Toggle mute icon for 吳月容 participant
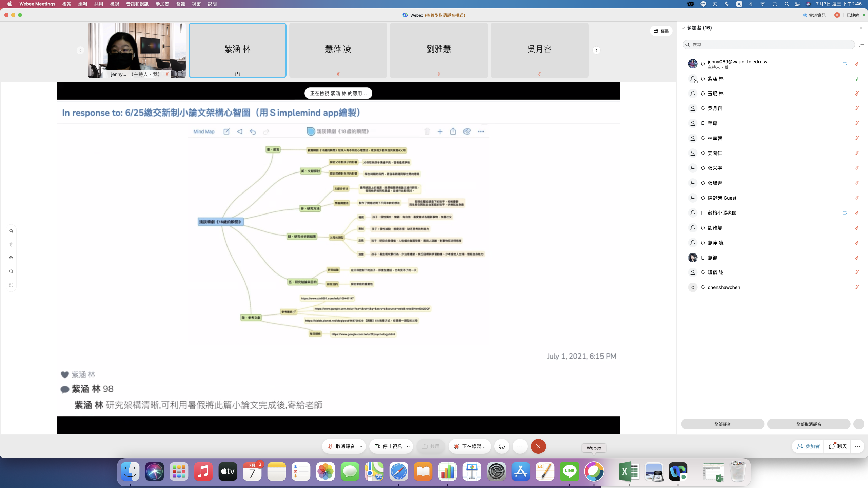The image size is (868, 488). 856,108
